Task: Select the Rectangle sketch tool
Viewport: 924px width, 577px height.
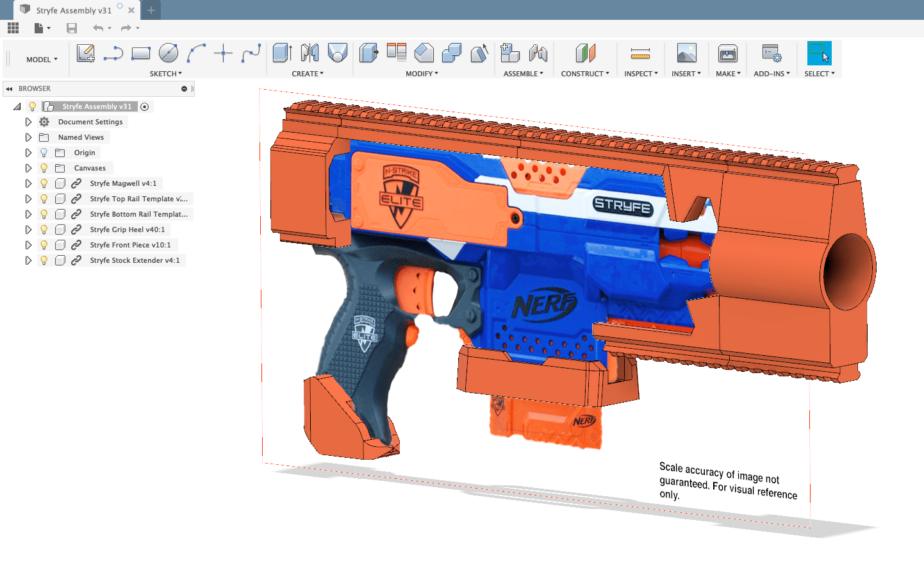Action: click(x=140, y=53)
